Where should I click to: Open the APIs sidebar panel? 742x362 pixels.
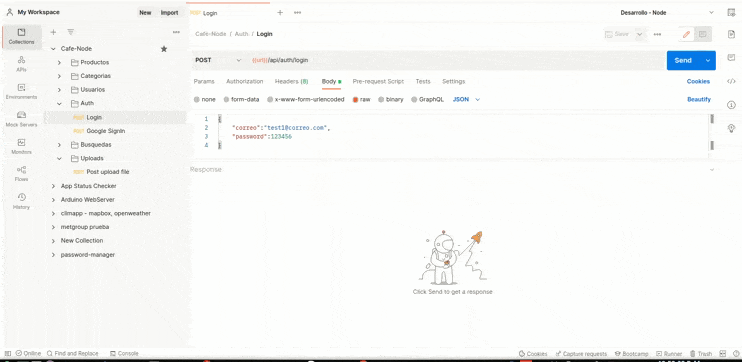tap(21, 64)
